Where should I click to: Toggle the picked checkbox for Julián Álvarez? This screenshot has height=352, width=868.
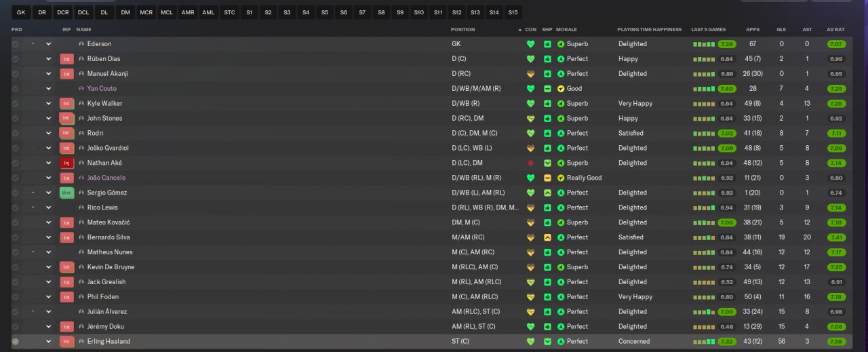coord(16,312)
